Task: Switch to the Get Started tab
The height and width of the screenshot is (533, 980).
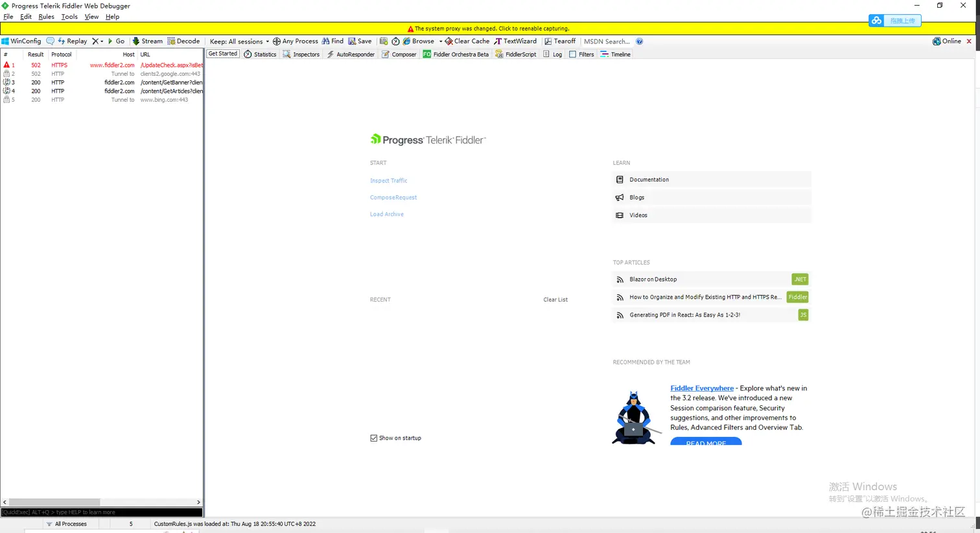Action: (223, 54)
